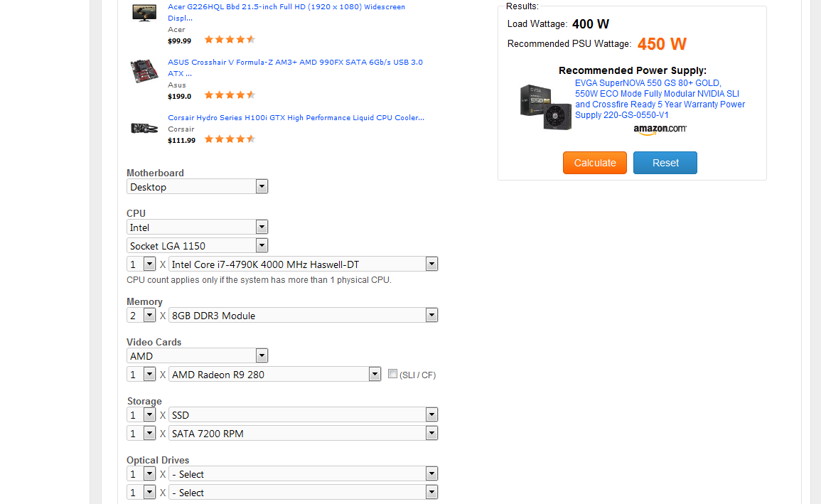Click the Acer monitor star rating
Screen dimensions: 821x504
tap(230, 40)
